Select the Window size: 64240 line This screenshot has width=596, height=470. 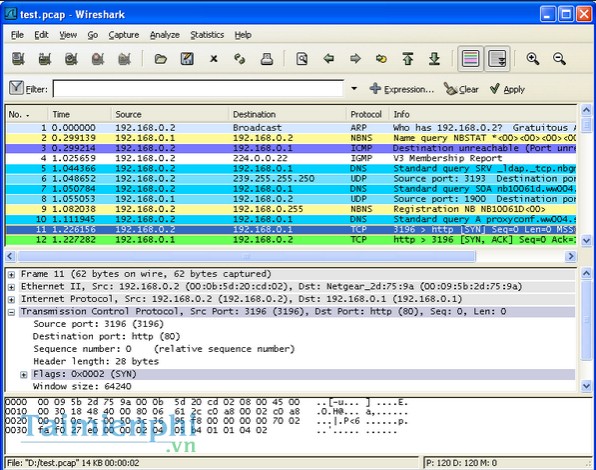point(82,386)
